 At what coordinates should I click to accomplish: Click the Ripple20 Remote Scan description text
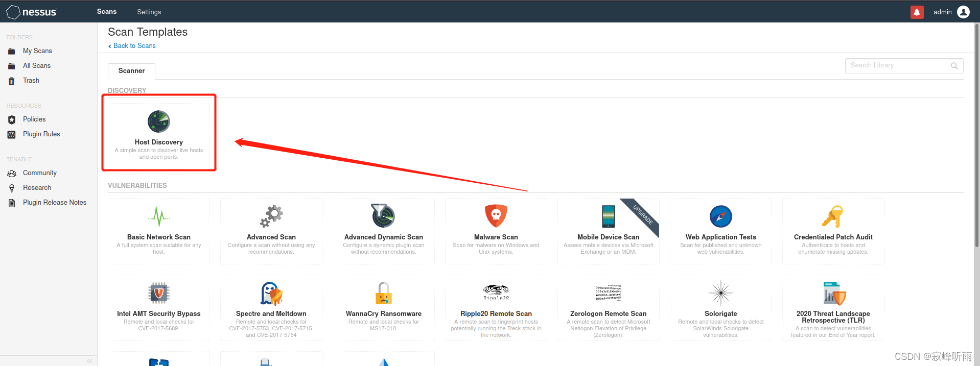(496, 329)
